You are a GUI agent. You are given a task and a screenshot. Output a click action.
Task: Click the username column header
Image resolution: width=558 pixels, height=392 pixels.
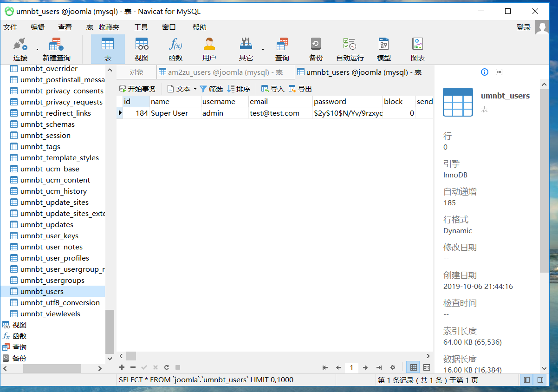coord(225,101)
